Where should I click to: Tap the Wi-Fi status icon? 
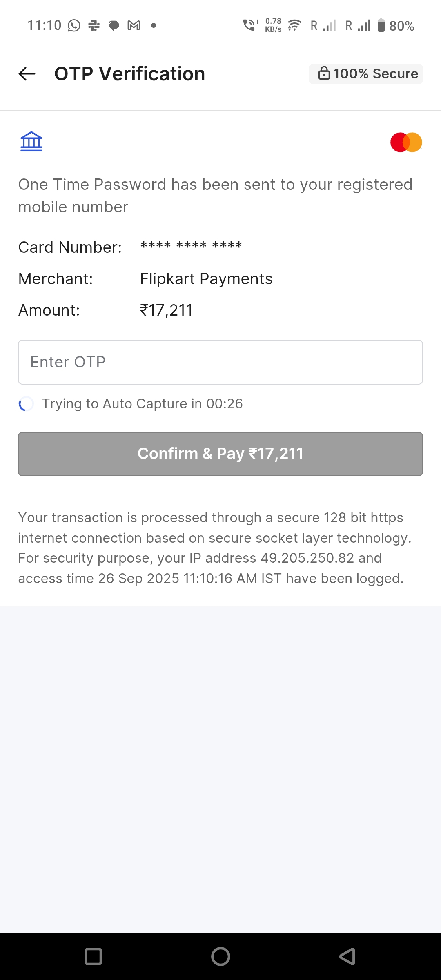pos(294,26)
